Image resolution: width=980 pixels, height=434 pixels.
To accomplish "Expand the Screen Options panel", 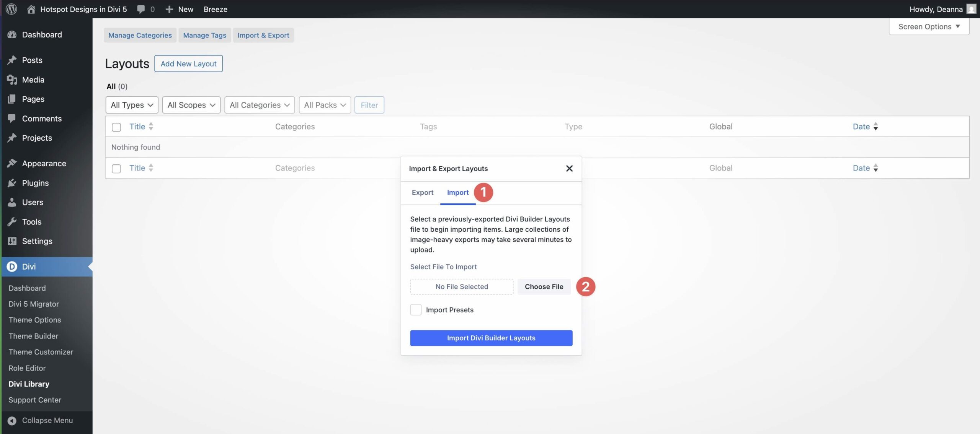I will [929, 26].
